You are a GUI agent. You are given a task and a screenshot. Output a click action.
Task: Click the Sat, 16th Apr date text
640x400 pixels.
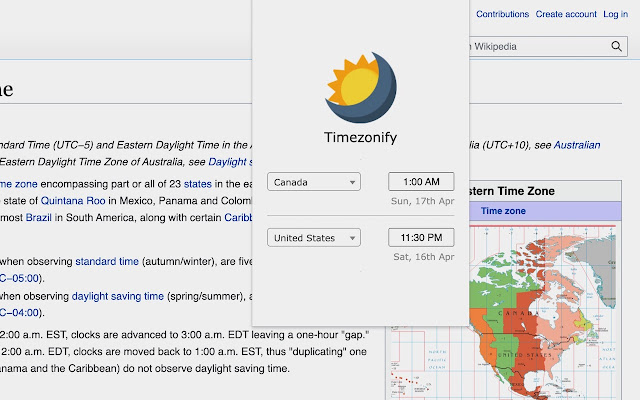[424, 257]
